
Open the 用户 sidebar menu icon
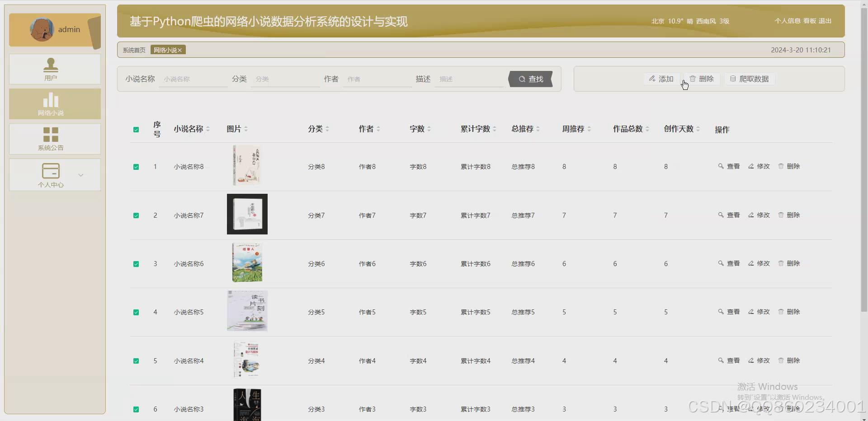point(51,65)
